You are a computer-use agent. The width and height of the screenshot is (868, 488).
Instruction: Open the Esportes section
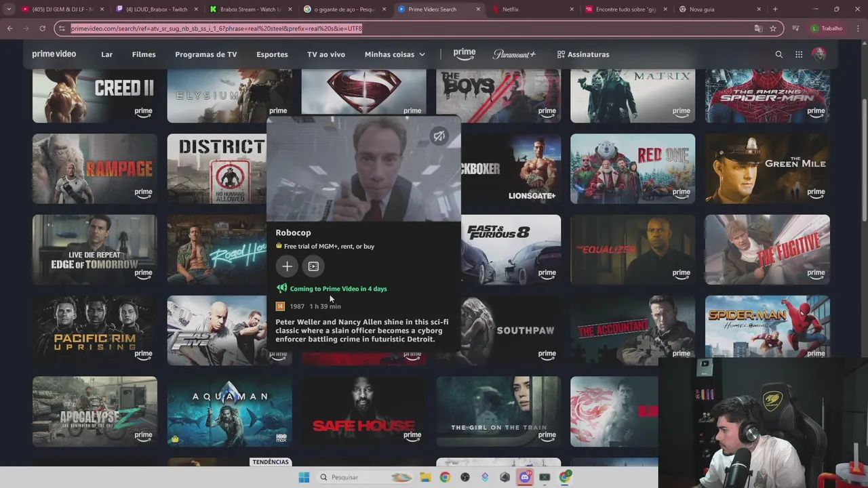click(272, 54)
